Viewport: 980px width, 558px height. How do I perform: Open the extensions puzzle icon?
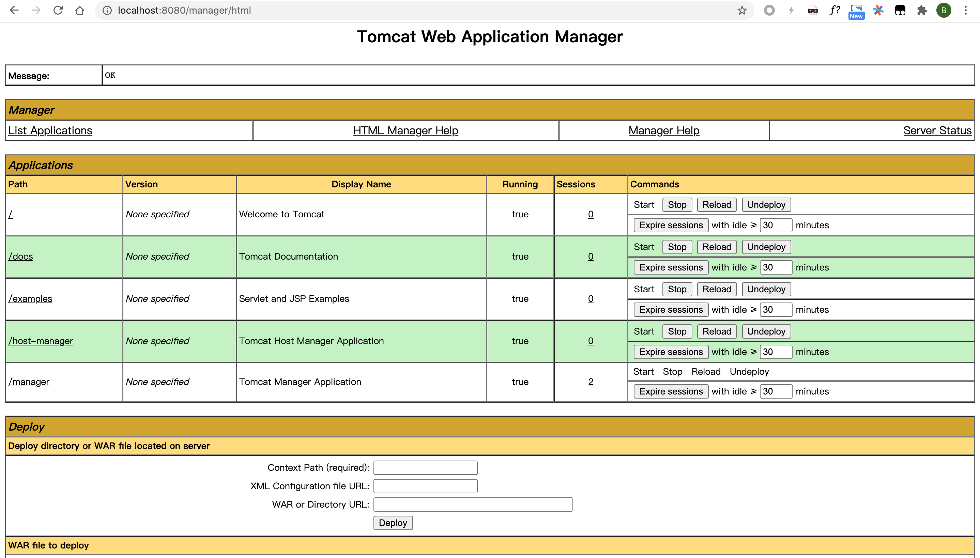tap(922, 10)
